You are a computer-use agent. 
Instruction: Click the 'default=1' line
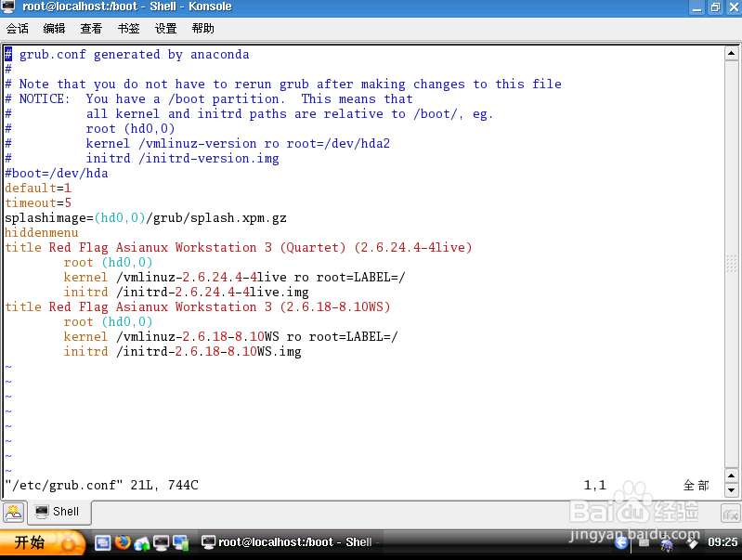tap(38, 189)
